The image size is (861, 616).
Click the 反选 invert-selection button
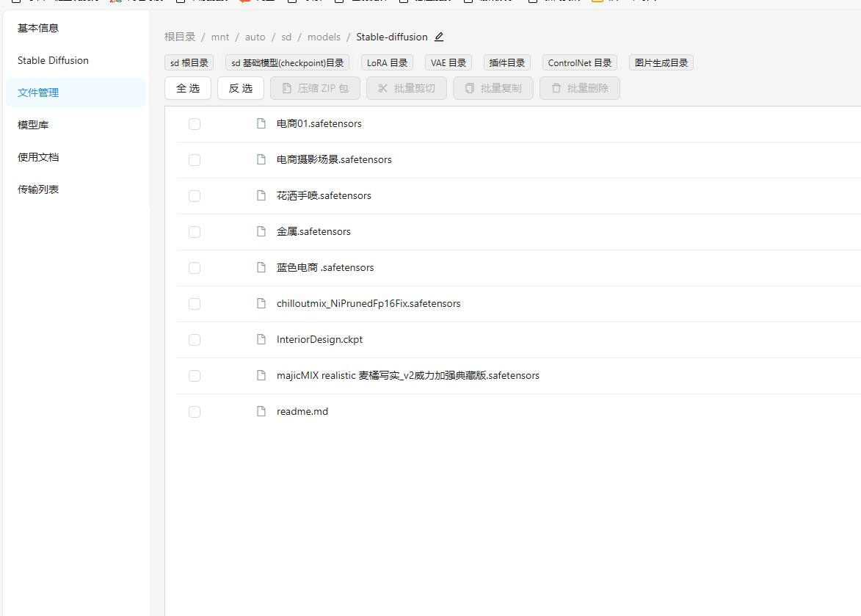point(241,88)
